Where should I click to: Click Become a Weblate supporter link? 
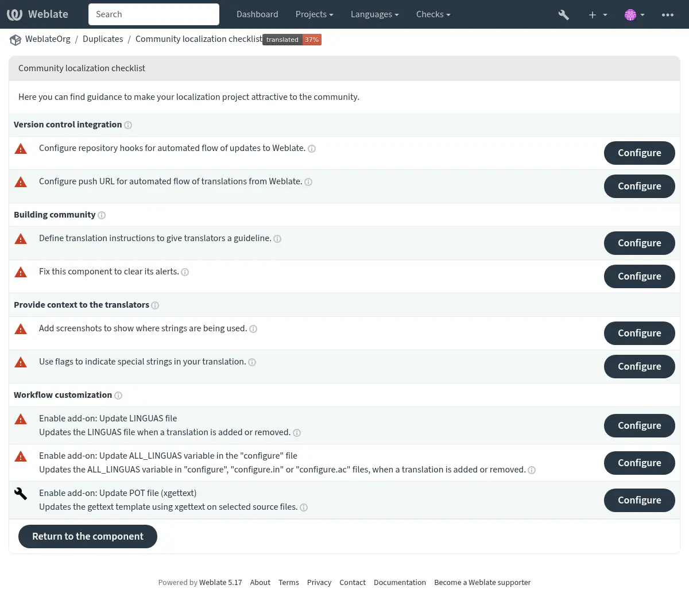click(x=482, y=582)
